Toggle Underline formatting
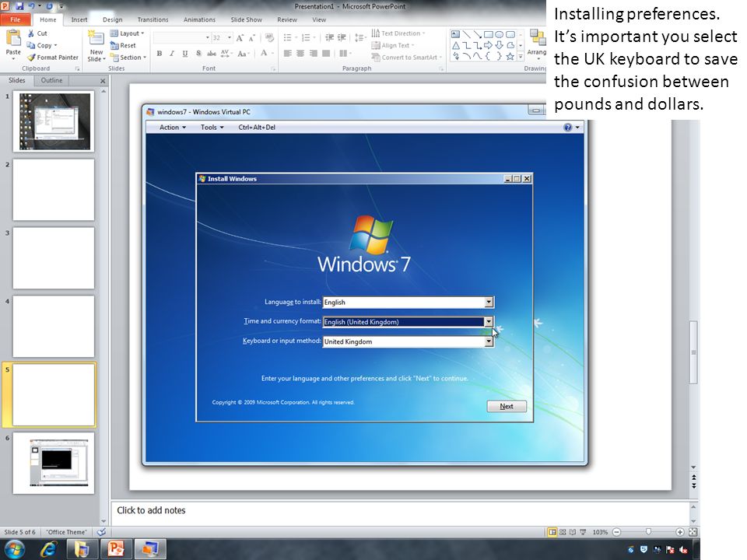The width and height of the screenshot is (747, 560). point(185,54)
